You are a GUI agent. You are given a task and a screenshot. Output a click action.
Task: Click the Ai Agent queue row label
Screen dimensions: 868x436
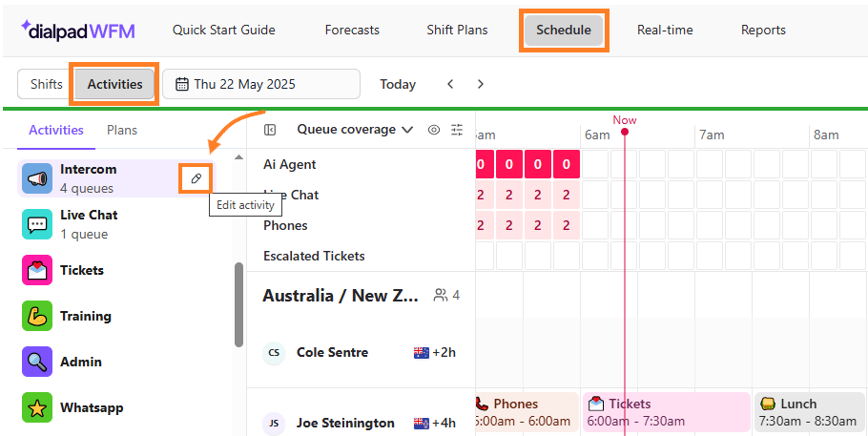[290, 164]
